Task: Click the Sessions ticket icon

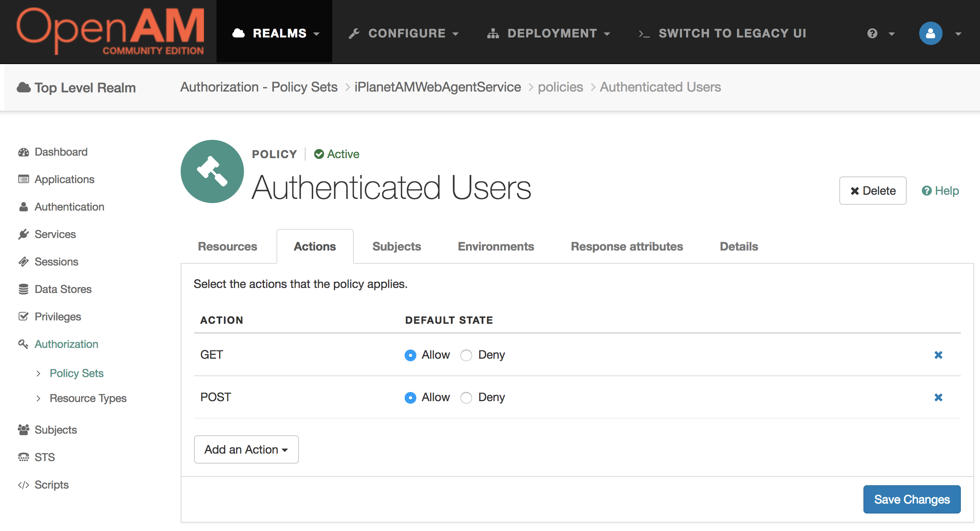Action: (x=23, y=262)
